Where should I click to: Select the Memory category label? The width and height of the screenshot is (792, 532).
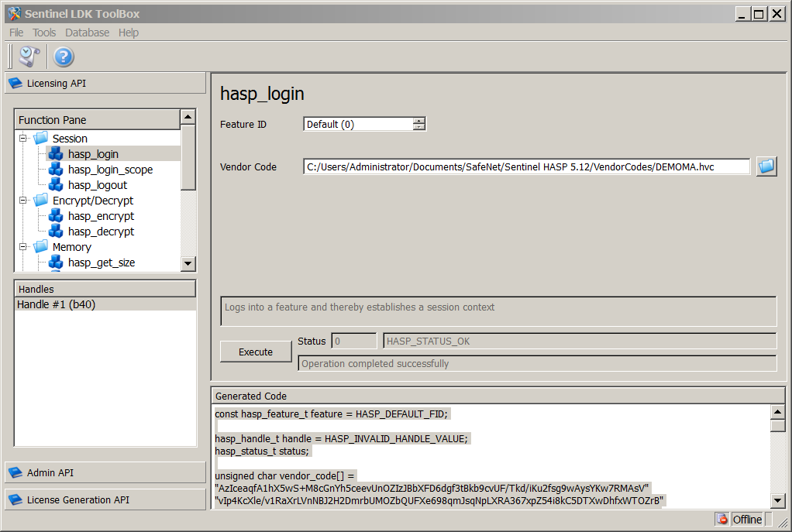[72, 247]
